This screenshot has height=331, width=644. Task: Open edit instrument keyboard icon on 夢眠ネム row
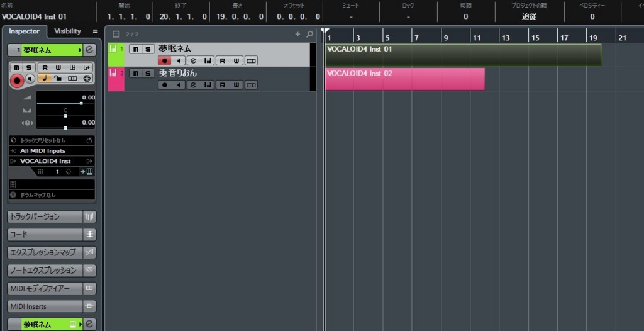coord(208,61)
